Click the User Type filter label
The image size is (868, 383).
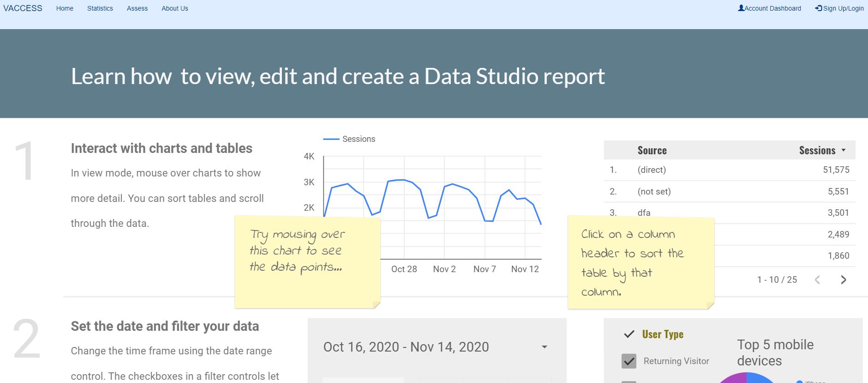pyautogui.click(x=663, y=334)
